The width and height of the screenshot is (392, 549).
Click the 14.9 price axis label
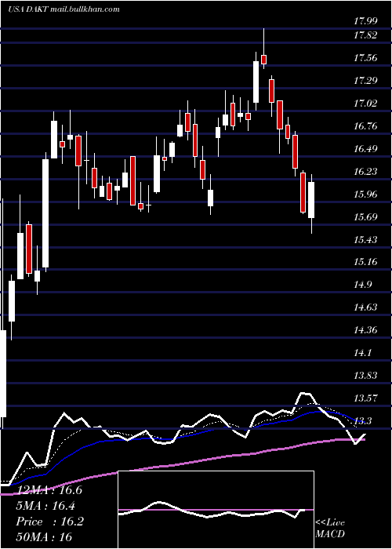tap(363, 285)
